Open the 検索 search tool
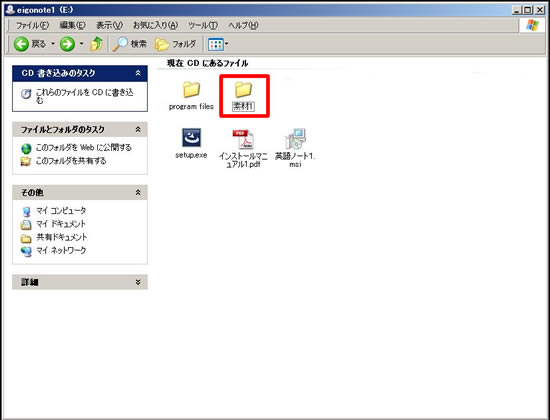 pyautogui.click(x=129, y=44)
